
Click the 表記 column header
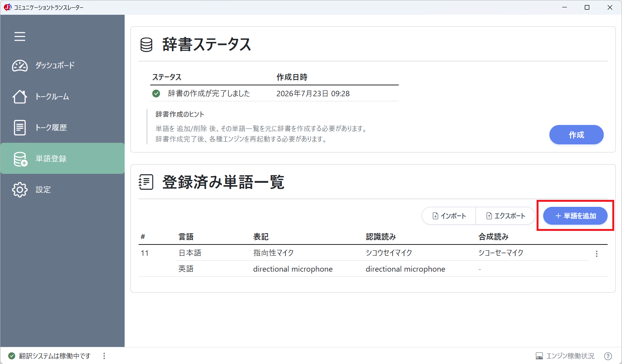click(261, 237)
